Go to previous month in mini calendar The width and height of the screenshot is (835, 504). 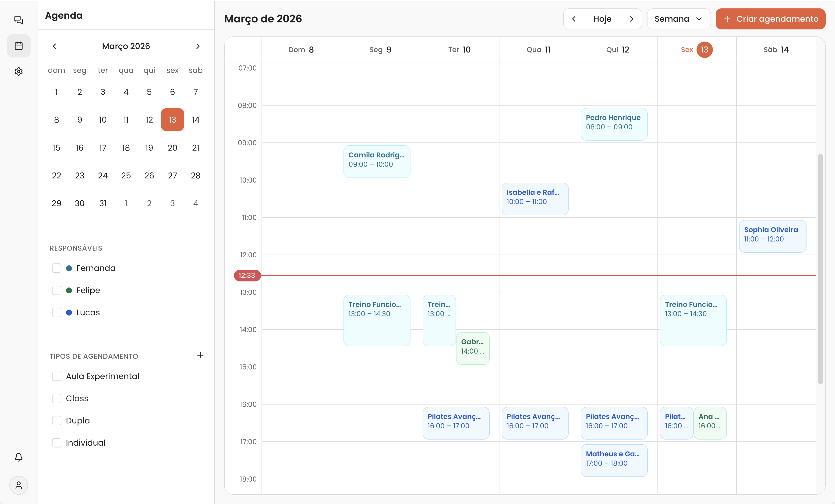coord(55,46)
